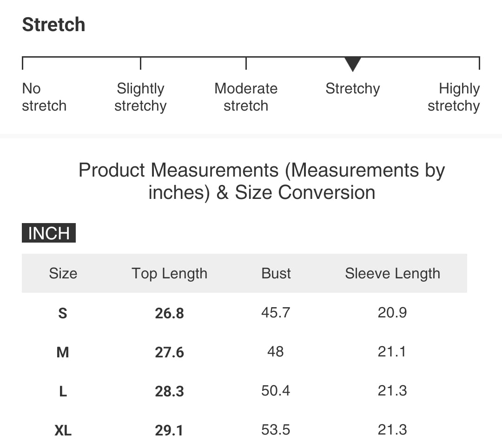This screenshot has height=448, width=502.
Task: Click the Moderate stretch scale label
Action: click(x=246, y=97)
